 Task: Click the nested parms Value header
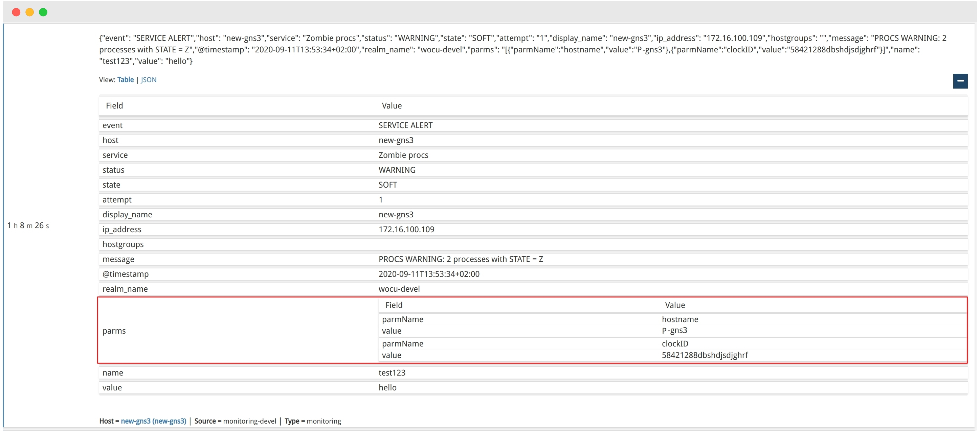674,305
